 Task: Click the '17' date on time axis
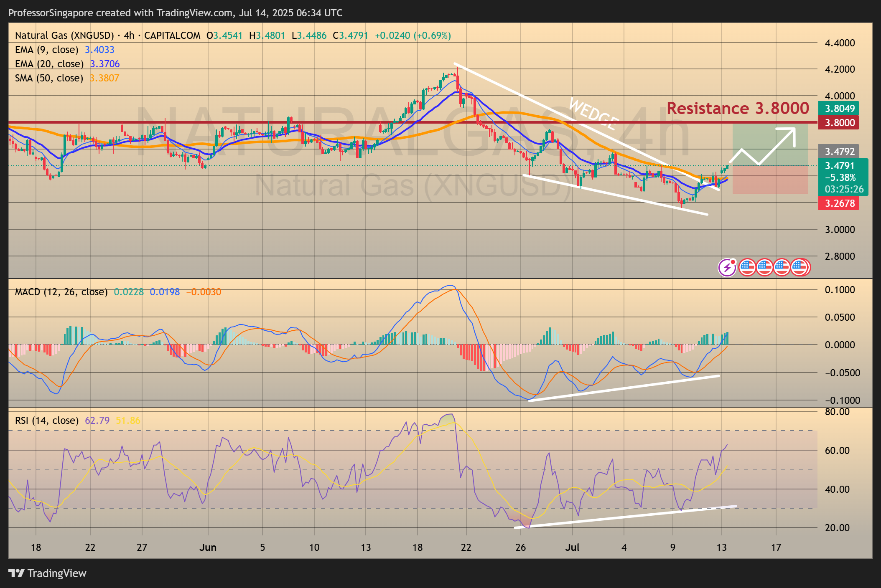[776, 547]
